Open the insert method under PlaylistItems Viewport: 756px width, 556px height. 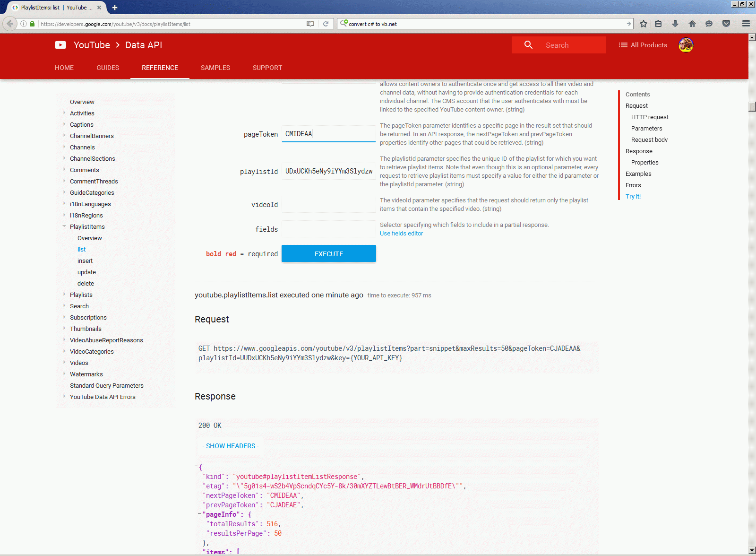click(x=85, y=261)
